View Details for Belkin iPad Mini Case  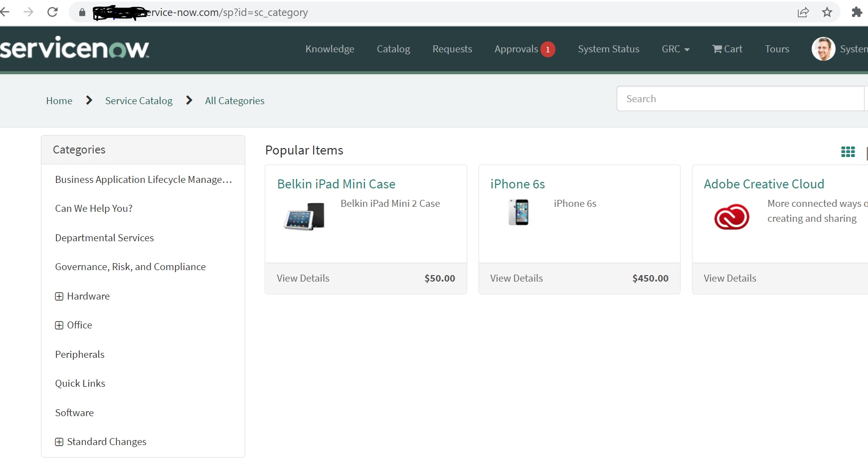303,278
